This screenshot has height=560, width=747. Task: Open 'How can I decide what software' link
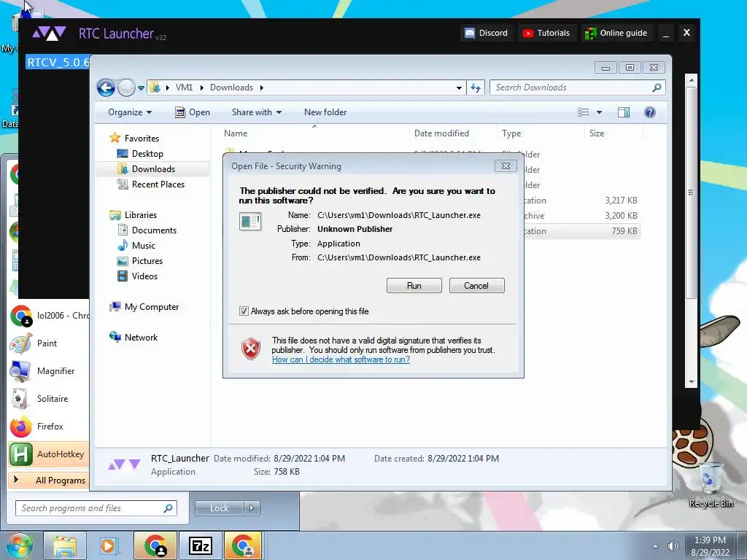pyautogui.click(x=341, y=359)
